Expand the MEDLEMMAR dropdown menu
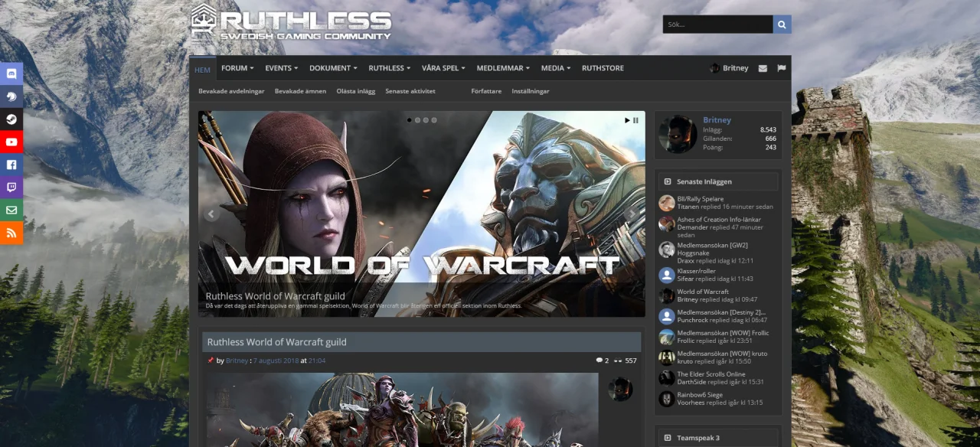 (x=503, y=68)
